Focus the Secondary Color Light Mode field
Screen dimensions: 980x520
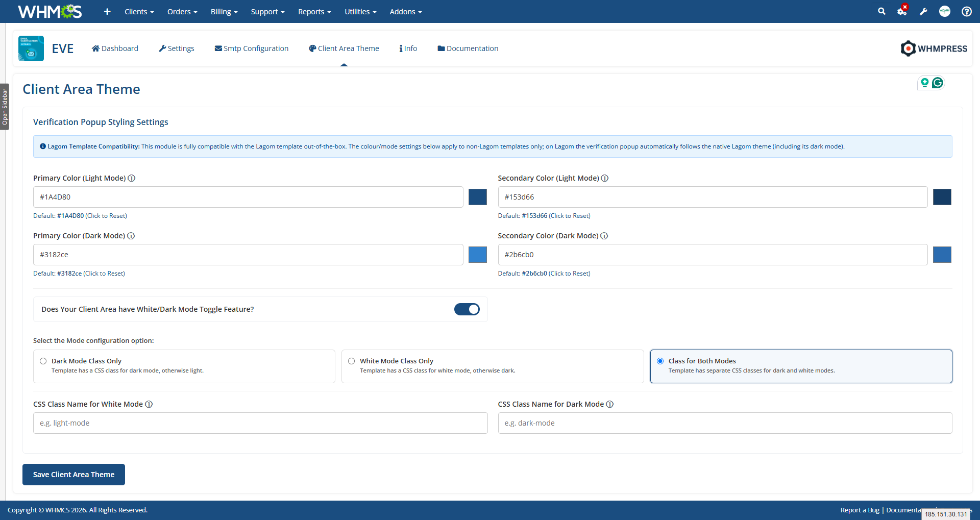[713, 197]
